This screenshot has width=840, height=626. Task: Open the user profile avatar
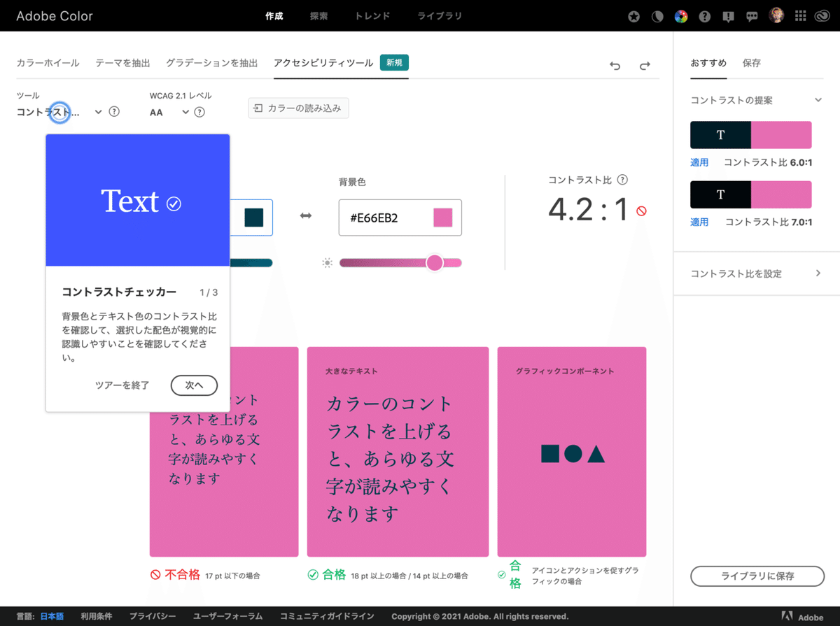776,15
